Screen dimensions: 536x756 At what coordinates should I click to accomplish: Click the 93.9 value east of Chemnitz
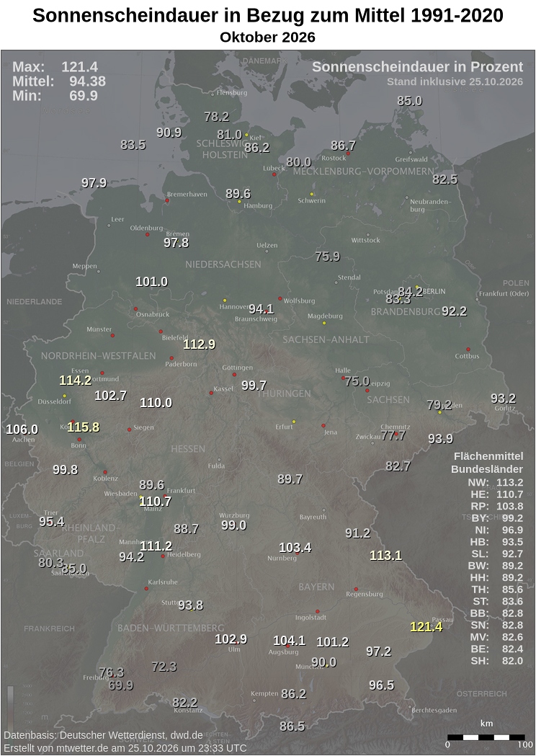441,438
